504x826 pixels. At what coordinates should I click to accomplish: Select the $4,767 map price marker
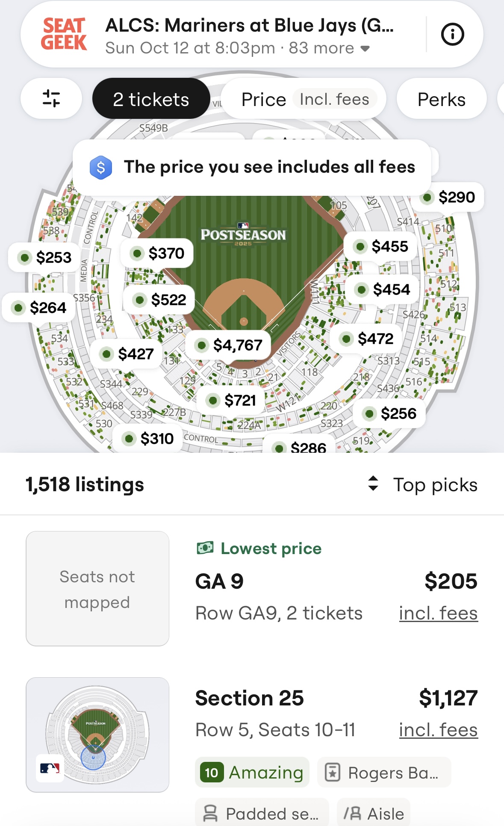[x=228, y=345]
